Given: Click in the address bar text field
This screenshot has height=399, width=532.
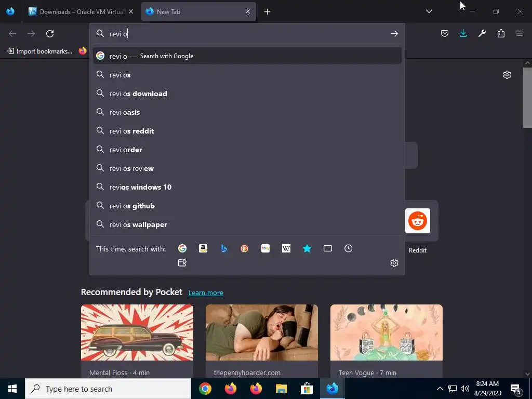Looking at the screenshot, I should click(248, 34).
